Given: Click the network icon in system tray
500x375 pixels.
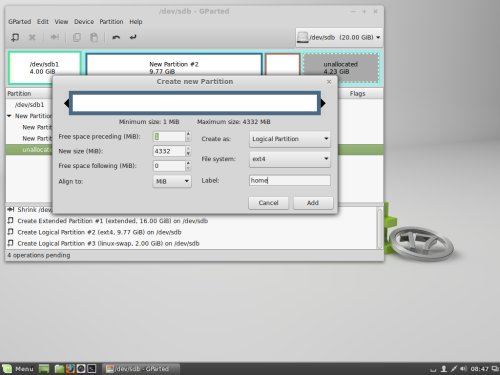Looking at the screenshot, I should pos(453,369).
